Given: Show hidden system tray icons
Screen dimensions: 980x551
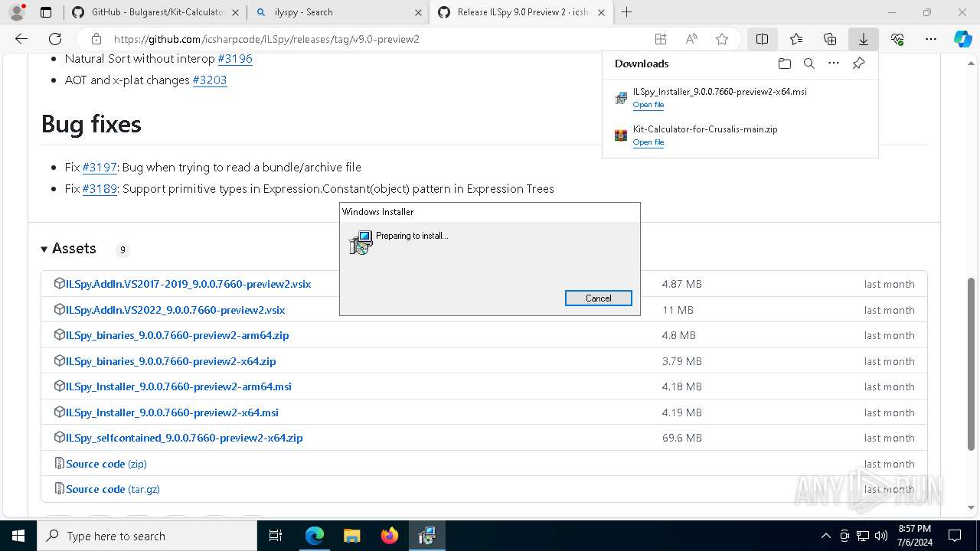Looking at the screenshot, I should coord(825,536).
